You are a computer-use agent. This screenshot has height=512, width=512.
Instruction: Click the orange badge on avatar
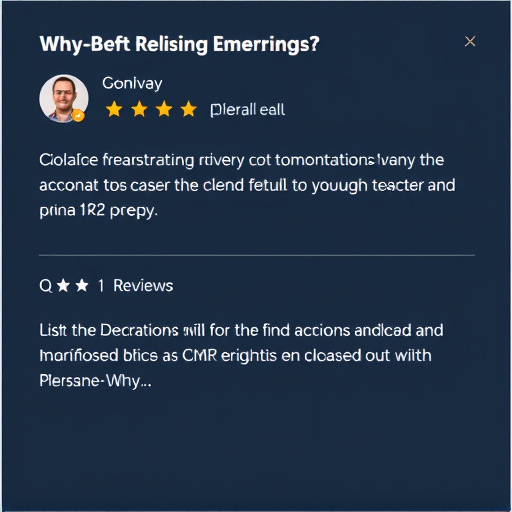(78, 116)
